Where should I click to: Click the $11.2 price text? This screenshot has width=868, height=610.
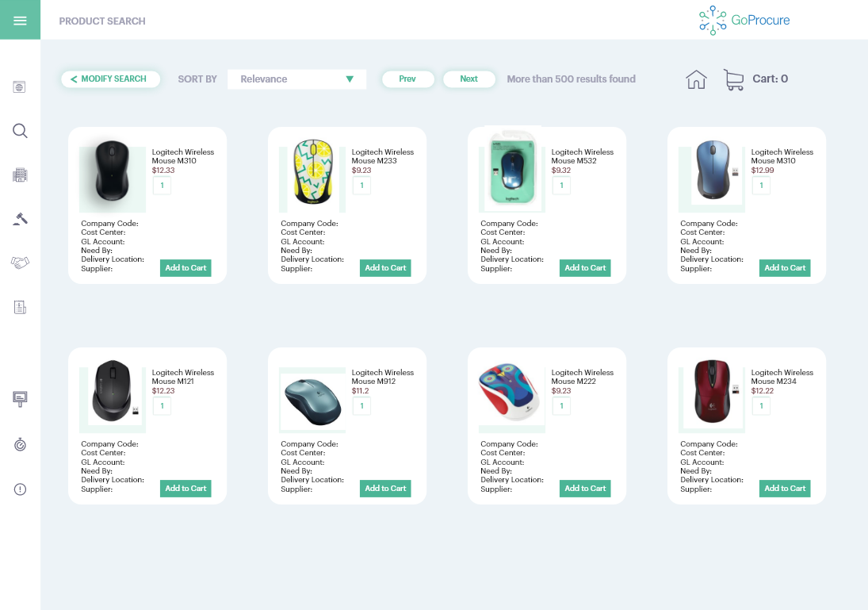[361, 390]
